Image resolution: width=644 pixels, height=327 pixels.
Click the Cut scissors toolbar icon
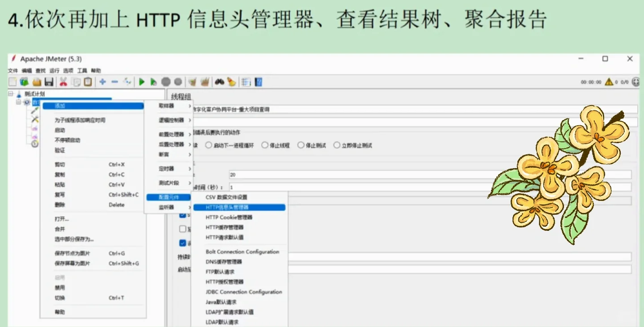pyautogui.click(x=64, y=82)
